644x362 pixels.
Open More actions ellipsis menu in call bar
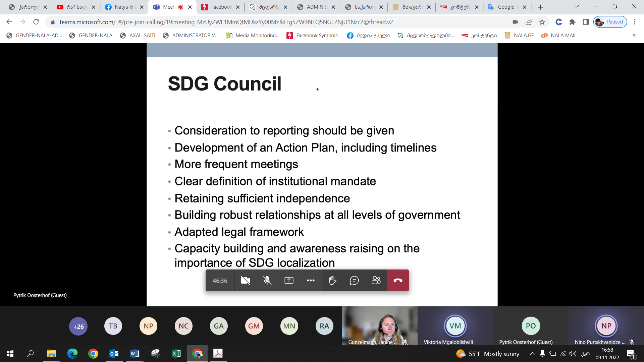pyautogui.click(x=311, y=281)
